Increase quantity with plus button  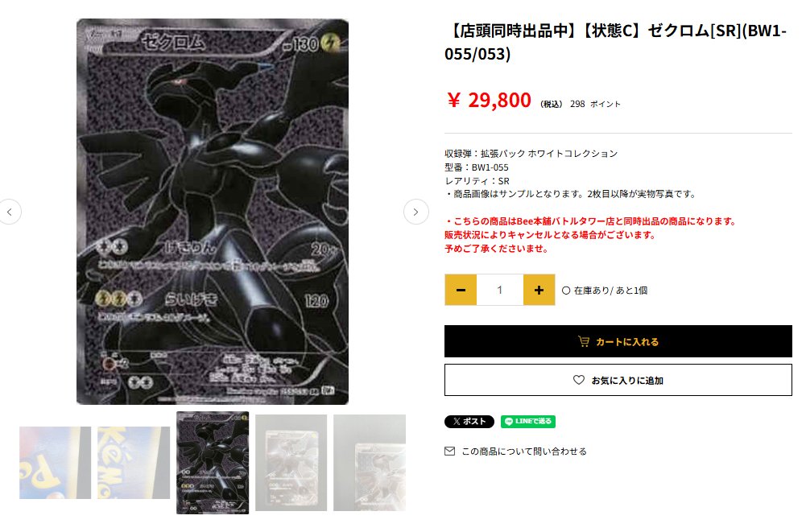pyautogui.click(x=539, y=290)
